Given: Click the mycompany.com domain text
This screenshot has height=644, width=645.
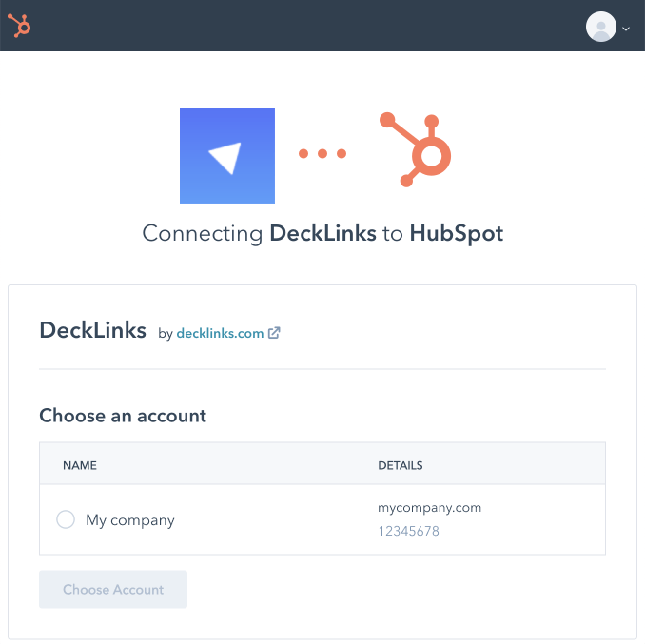Looking at the screenshot, I should click(429, 508).
